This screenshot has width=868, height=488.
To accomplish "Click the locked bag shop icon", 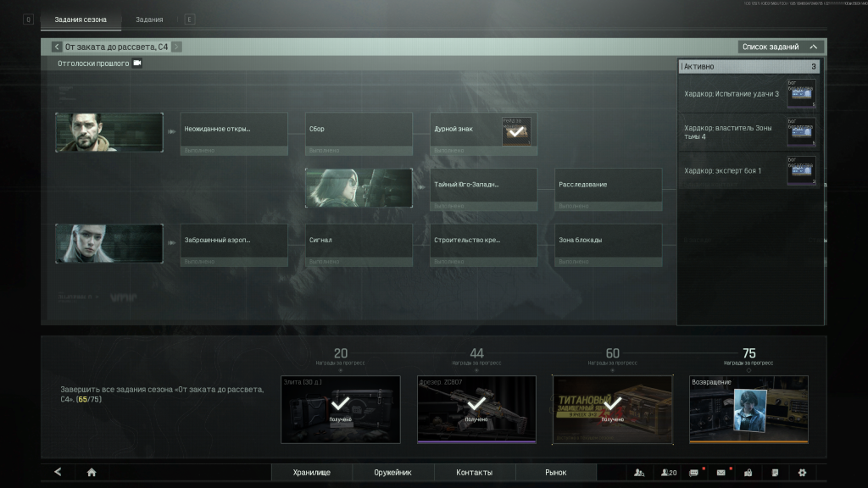I will (x=748, y=473).
